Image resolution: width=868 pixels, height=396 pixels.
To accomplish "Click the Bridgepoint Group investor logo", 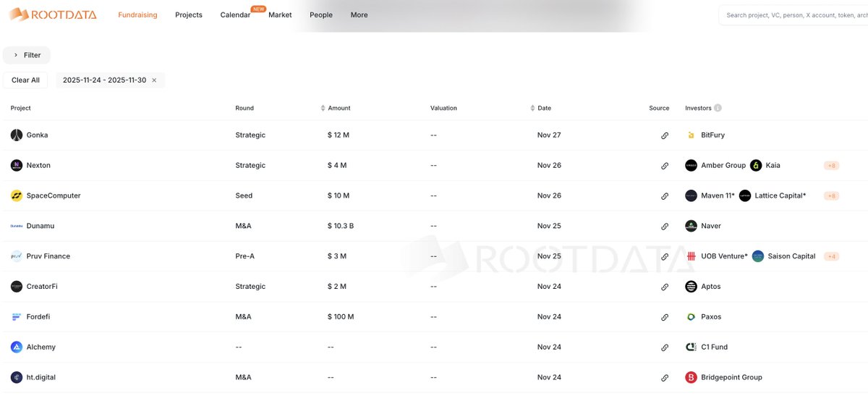I will point(691,378).
